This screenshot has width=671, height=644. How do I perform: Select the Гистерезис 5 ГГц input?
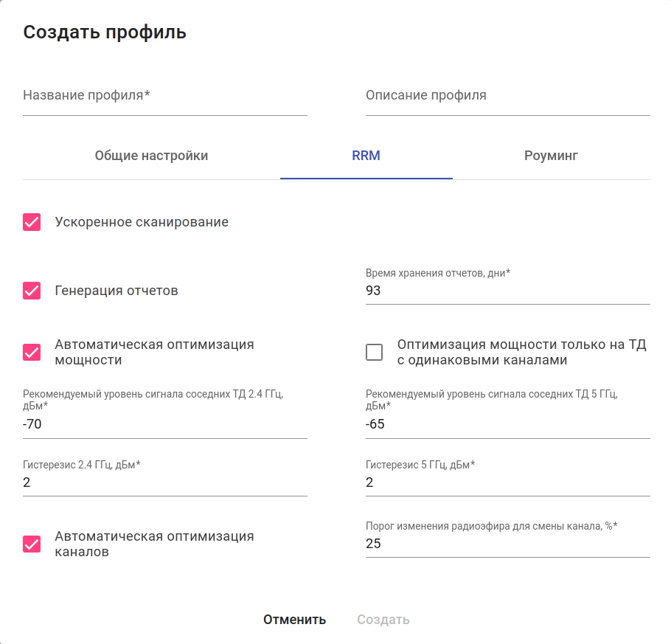tap(507, 483)
